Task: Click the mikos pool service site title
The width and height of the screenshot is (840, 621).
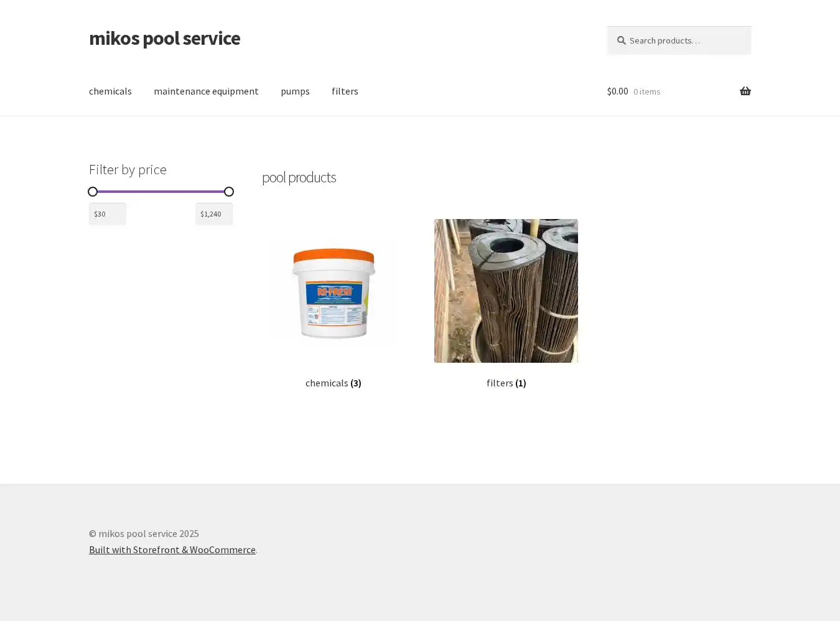Action: tap(164, 38)
